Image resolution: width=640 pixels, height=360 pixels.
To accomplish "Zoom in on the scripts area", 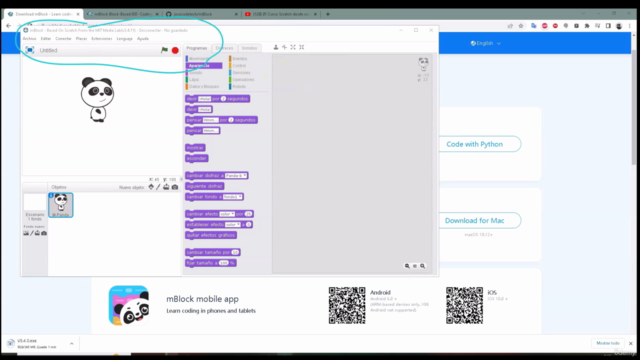I will click(422, 266).
